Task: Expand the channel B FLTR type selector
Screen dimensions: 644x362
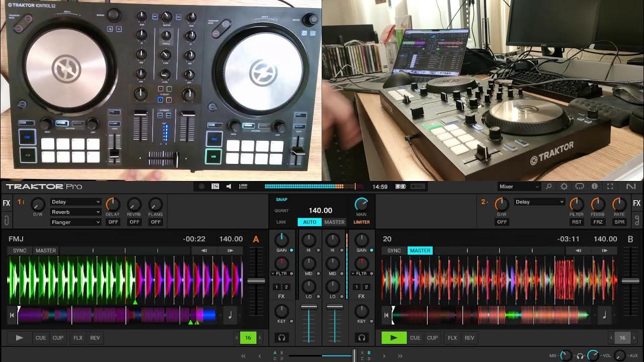Action: (x=353, y=274)
